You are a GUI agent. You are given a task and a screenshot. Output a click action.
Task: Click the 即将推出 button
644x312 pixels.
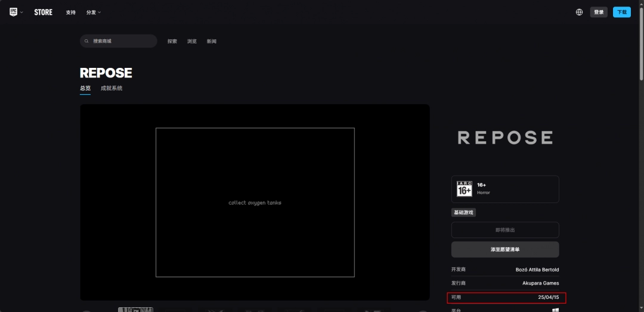[x=505, y=230]
